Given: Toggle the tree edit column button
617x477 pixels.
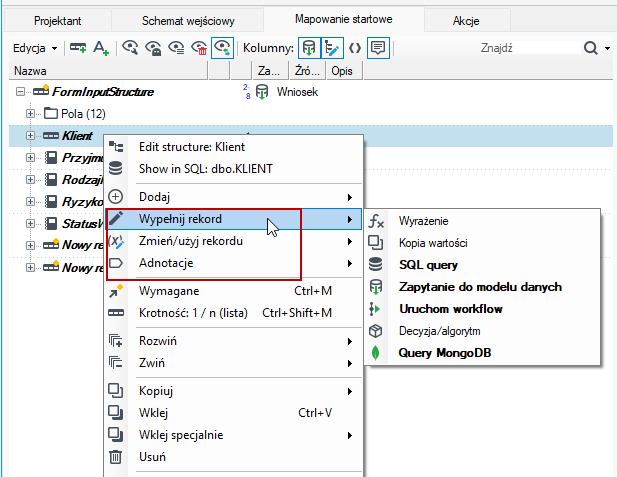Looking at the screenshot, I should pos(333,48).
